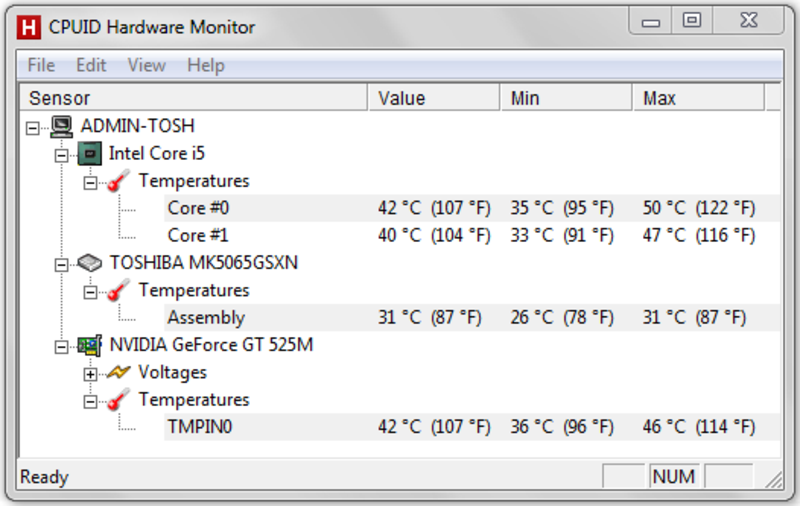Collapse the TOSHIBA MK5065GSXN node
Viewport: 800px width, 506px height.
point(61,265)
